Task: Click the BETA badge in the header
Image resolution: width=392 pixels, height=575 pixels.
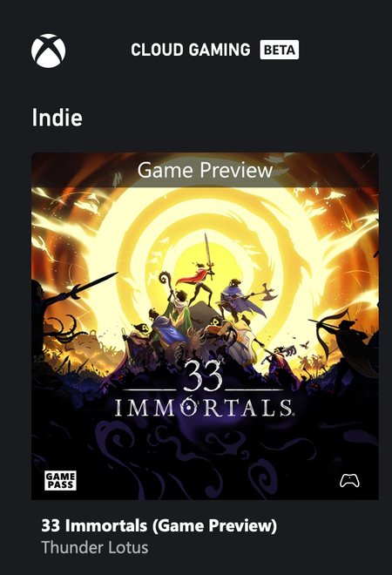Action: pos(280,50)
